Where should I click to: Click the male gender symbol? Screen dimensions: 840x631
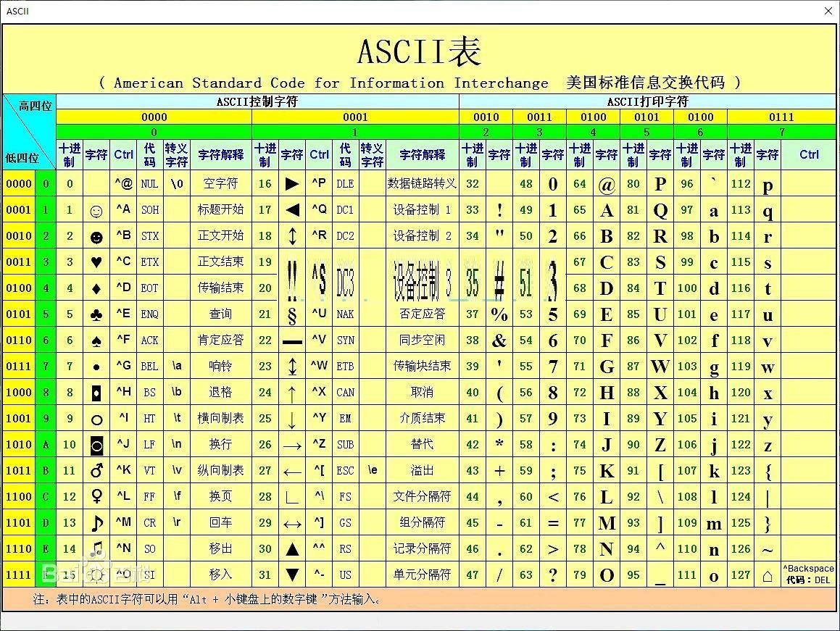(x=96, y=471)
